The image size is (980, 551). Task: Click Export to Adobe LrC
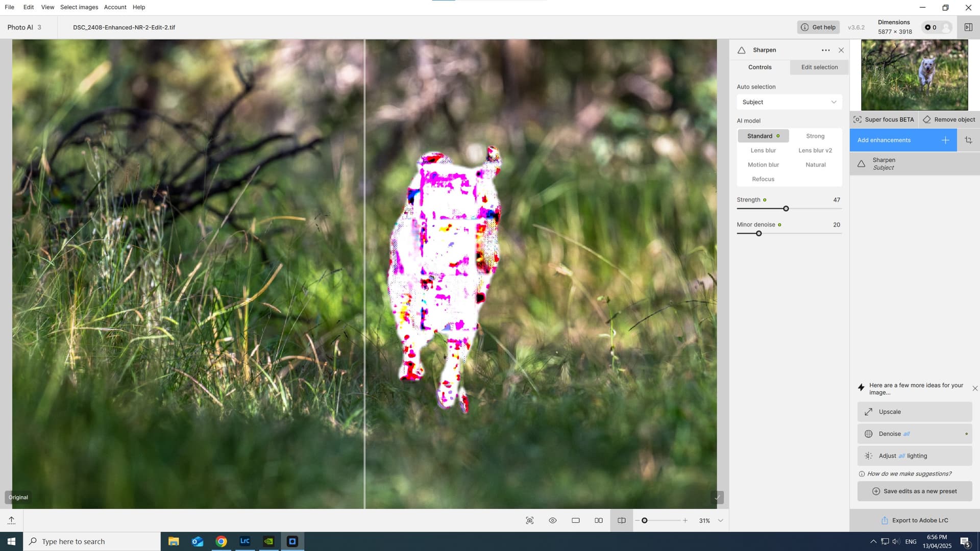coord(914,520)
